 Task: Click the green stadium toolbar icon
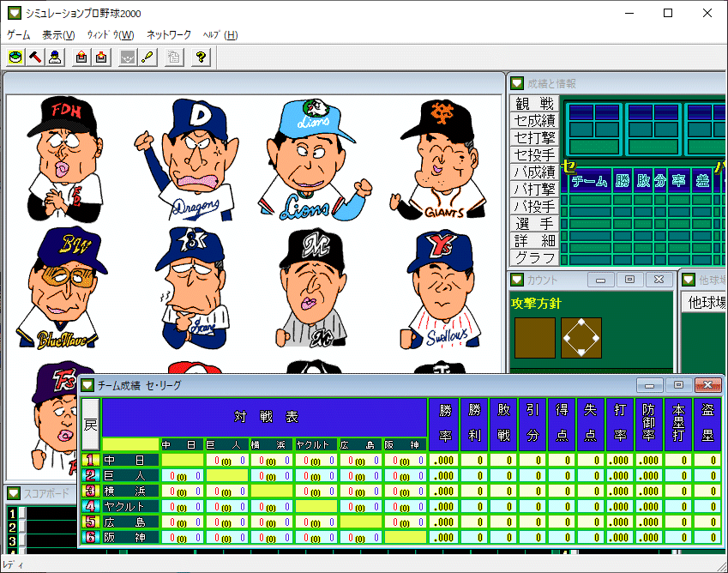[x=15, y=57]
